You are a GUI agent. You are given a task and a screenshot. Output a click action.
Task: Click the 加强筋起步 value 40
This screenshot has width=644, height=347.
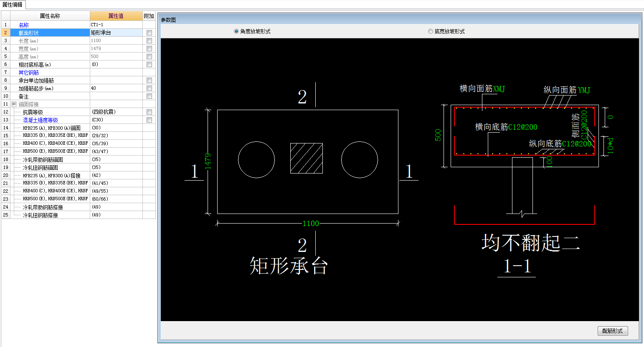click(116, 88)
